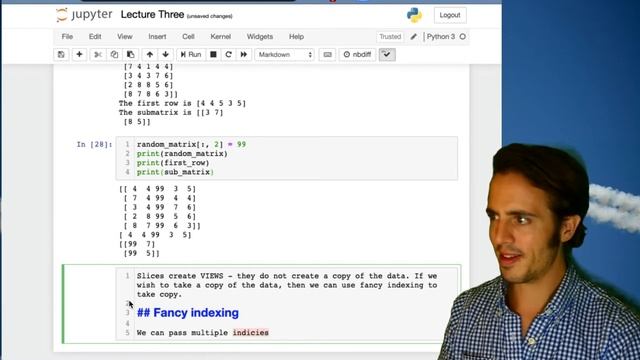640x360 pixels.
Task: Insert a cell below with plus icon
Action: 79,54
